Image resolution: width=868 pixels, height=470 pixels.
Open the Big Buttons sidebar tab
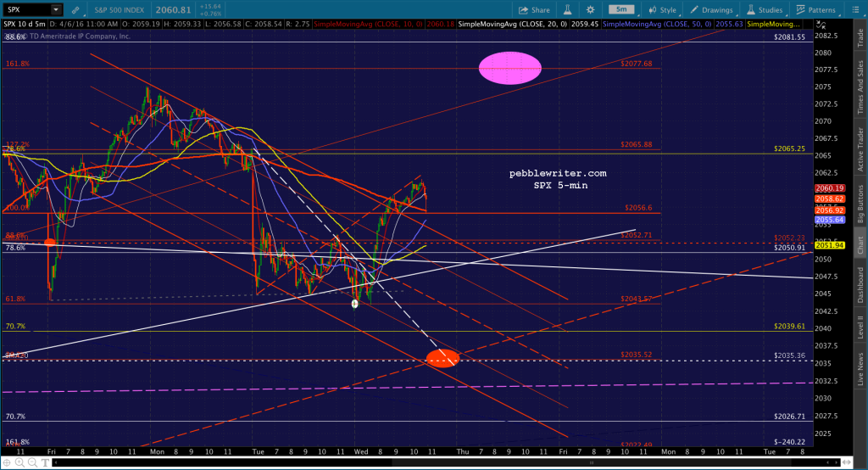point(860,204)
